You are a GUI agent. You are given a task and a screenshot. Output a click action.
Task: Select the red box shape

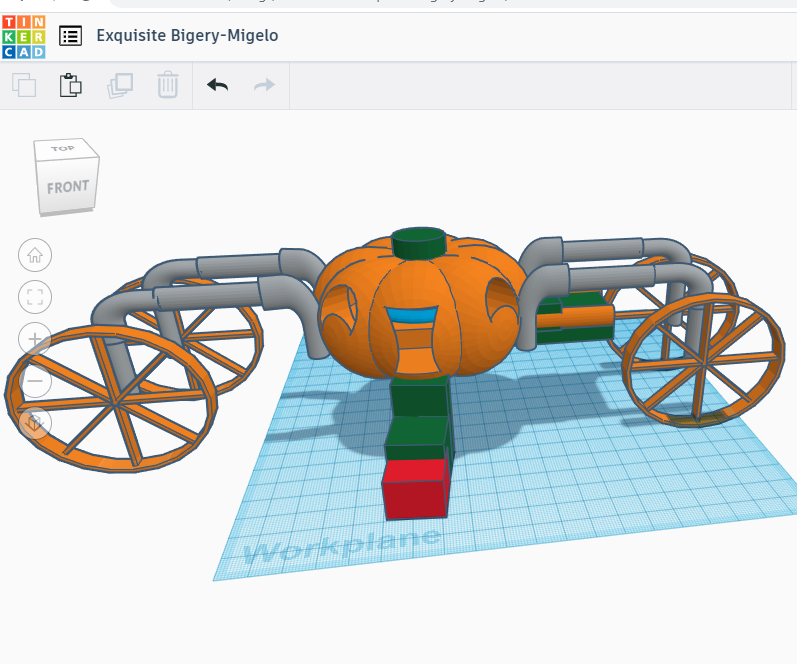(415, 490)
